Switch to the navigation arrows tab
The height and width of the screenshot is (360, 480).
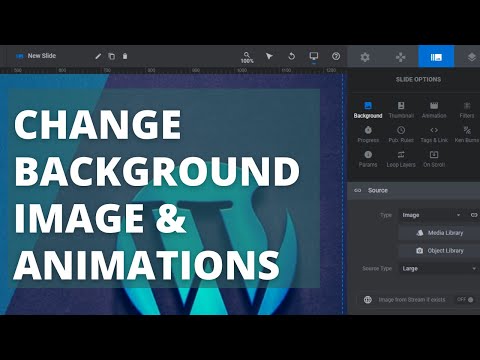tap(400, 57)
